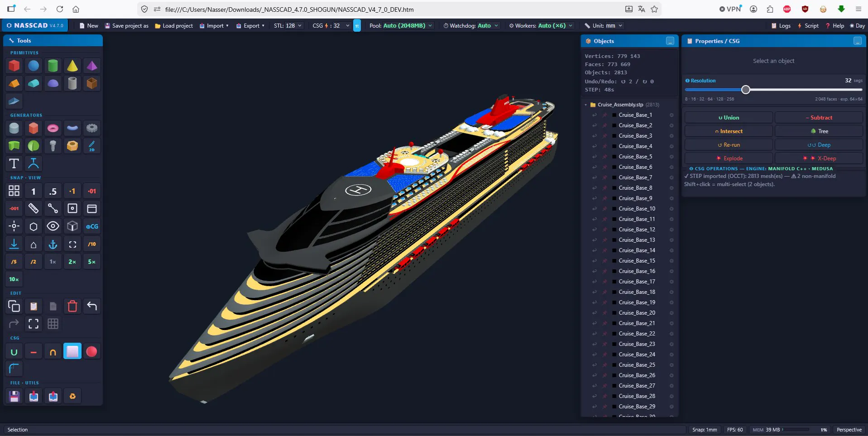Click the home view icon

(x=34, y=244)
